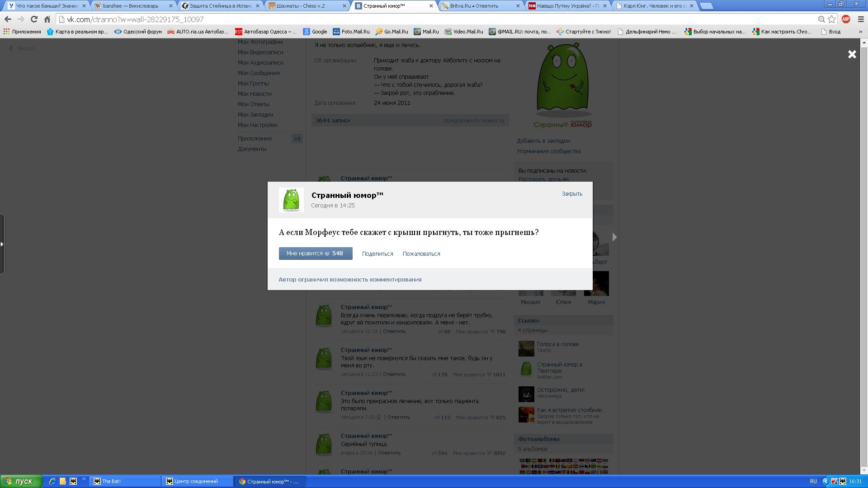Switch to the Britva.Ru browser tab
868x488 pixels.
[474, 6]
